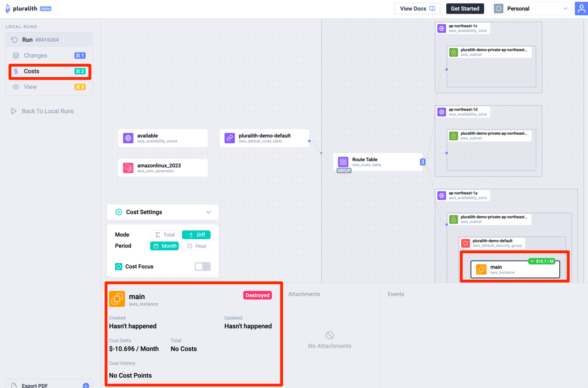The width and height of the screenshot is (588, 388).
Task: Open the Events section
Action: pyautogui.click(x=396, y=294)
